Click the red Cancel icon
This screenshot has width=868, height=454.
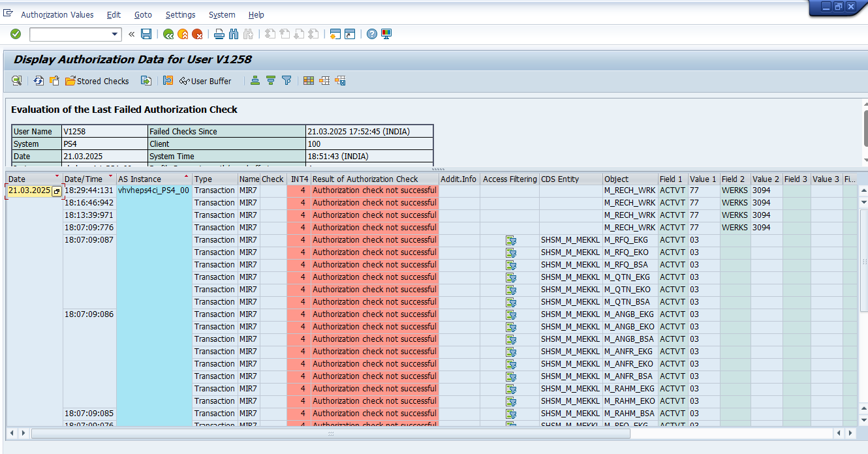pyautogui.click(x=197, y=34)
